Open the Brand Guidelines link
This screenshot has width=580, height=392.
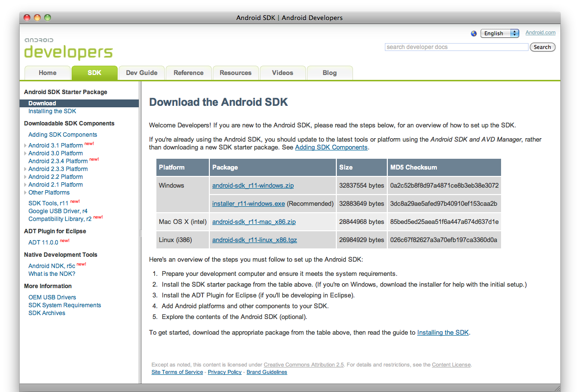click(x=267, y=372)
